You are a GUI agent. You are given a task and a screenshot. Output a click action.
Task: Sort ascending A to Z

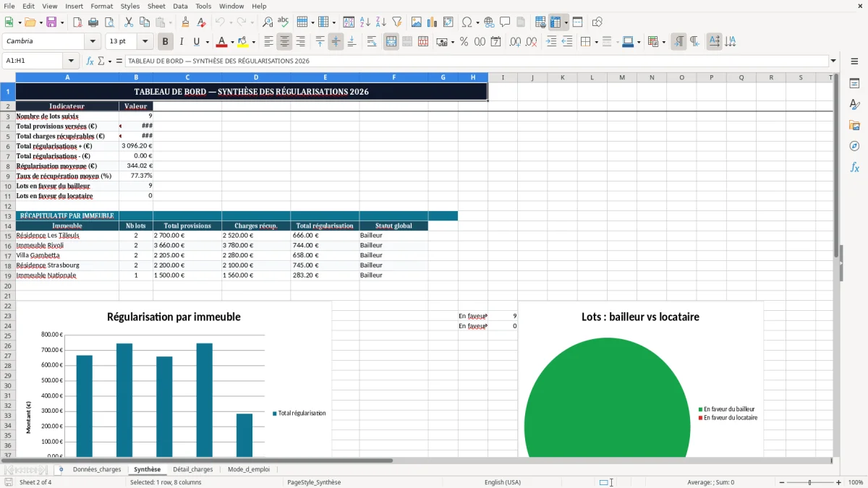point(365,22)
